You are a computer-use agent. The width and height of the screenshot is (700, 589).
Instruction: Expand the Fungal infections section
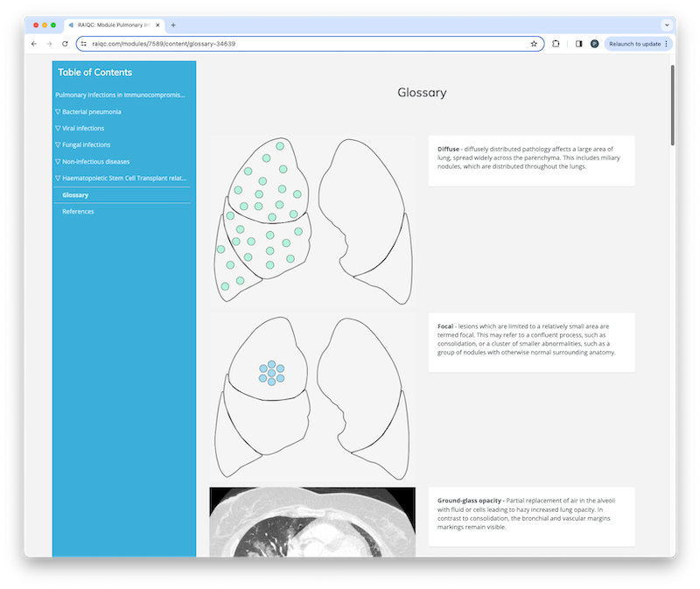[82, 144]
